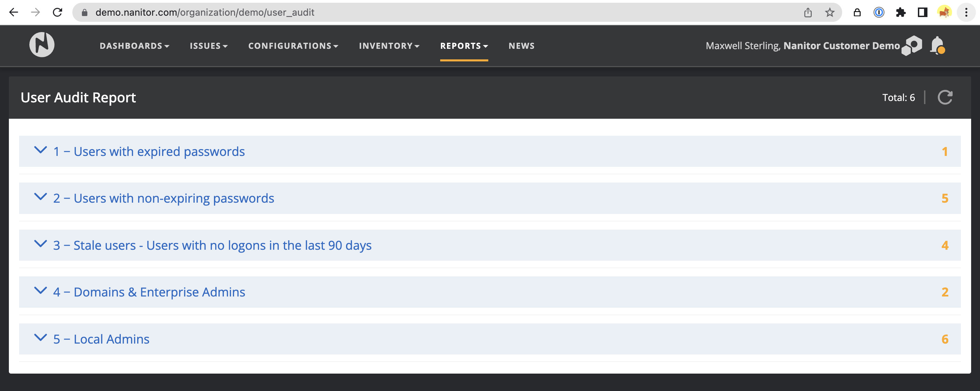
Task: Go to the News tab
Action: [x=521, y=46]
